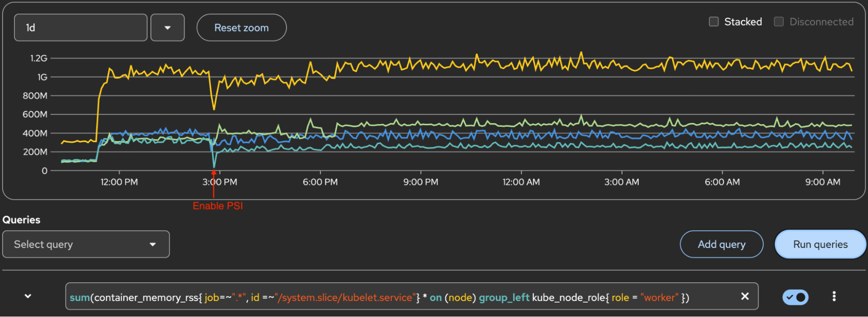868x317 pixels.
Task: Click the Enable PSI annotation label
Action: pos(218,206)
